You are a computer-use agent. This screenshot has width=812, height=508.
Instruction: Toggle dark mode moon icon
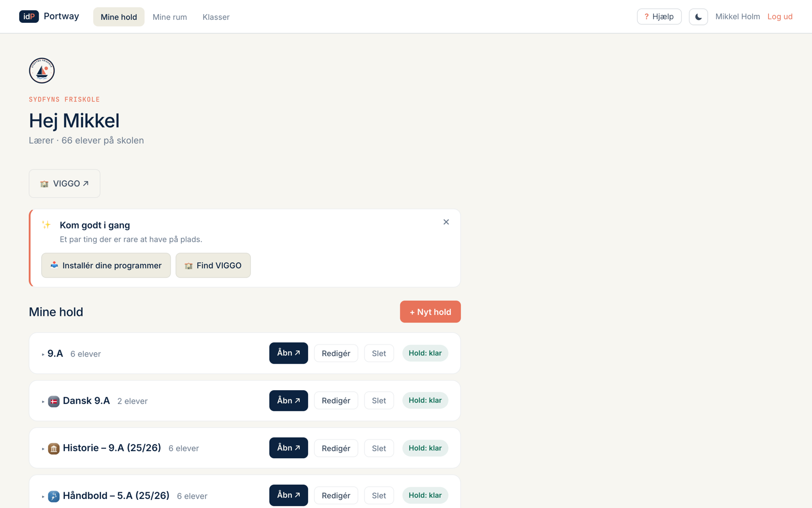[698, 17]
